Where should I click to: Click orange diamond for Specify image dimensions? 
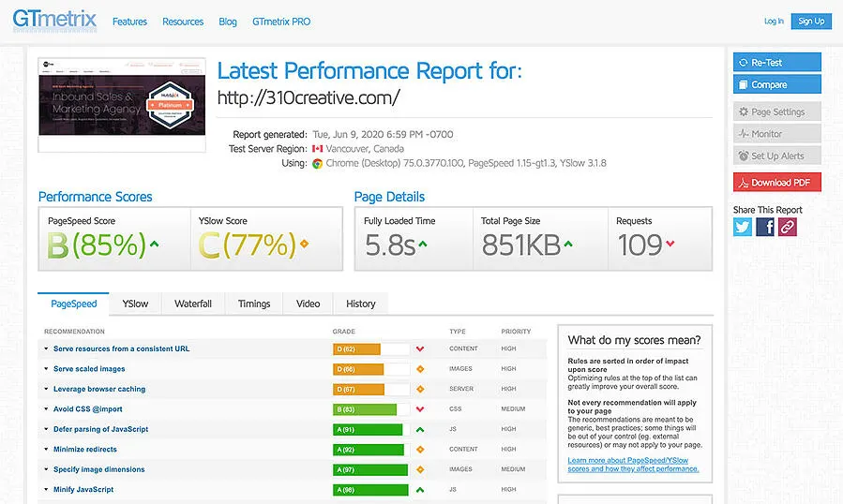tap(420, 469)
